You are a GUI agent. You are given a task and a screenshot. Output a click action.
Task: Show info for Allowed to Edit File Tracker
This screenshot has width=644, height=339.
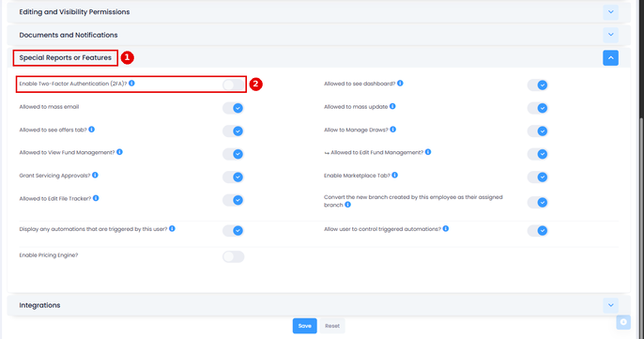96,198
